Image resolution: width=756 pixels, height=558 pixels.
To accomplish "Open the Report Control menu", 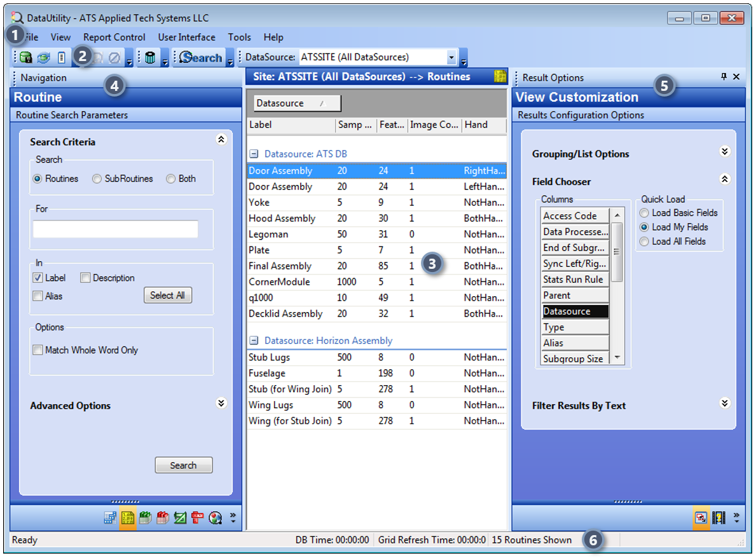I will (x=114, y=37).
